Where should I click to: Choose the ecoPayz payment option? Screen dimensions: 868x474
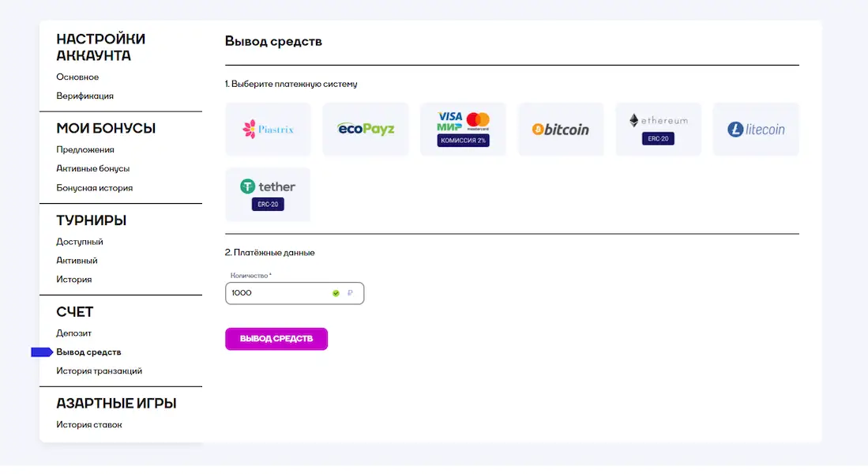pyautogui.click(x=366, y=129)
